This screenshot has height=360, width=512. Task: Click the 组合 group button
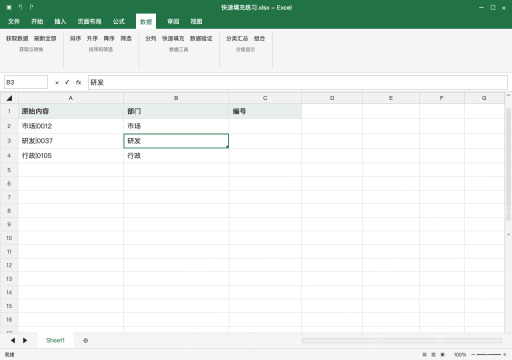(x=259, y=38)
